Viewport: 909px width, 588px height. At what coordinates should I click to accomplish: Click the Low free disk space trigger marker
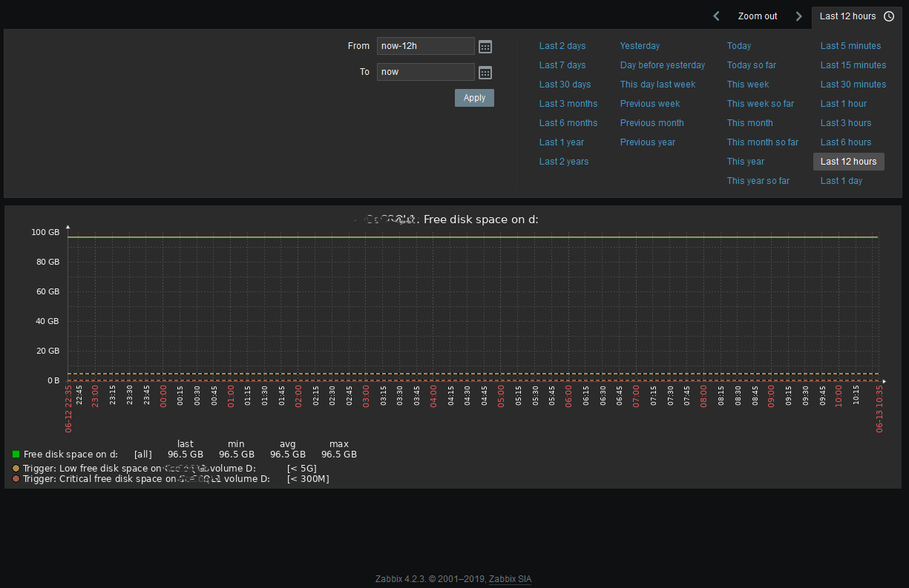click(16, 469)
